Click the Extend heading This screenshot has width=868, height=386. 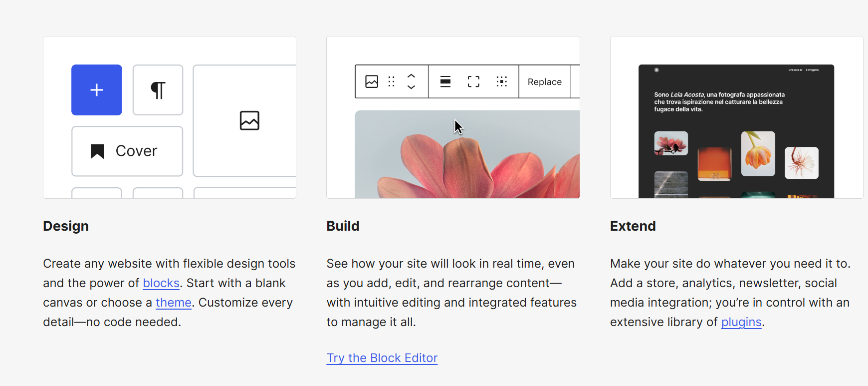click(633, 226)
